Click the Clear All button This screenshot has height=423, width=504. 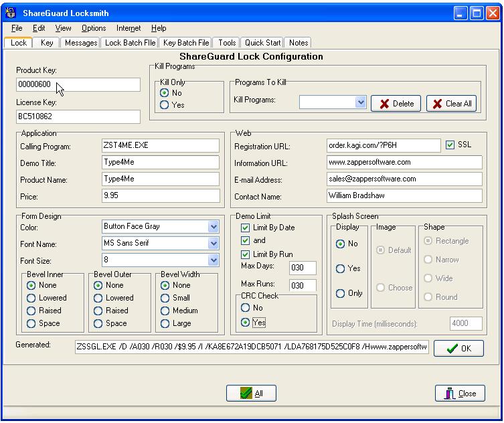click(x=451, y=104)
